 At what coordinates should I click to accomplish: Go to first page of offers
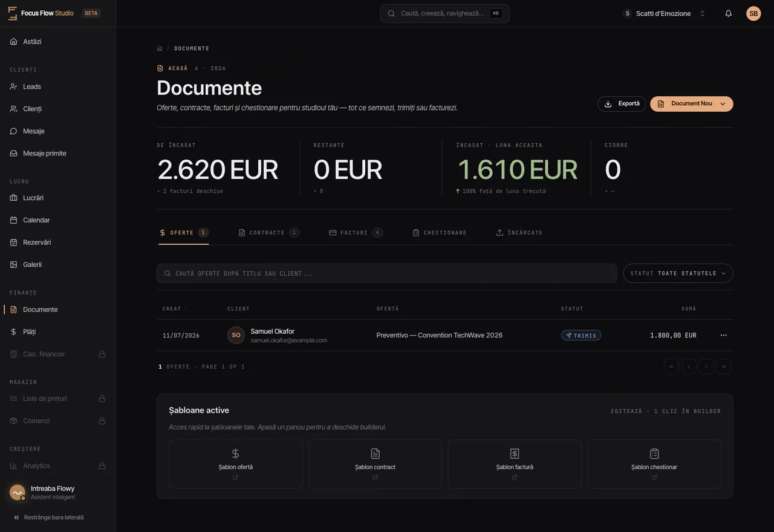coord(671,366)
